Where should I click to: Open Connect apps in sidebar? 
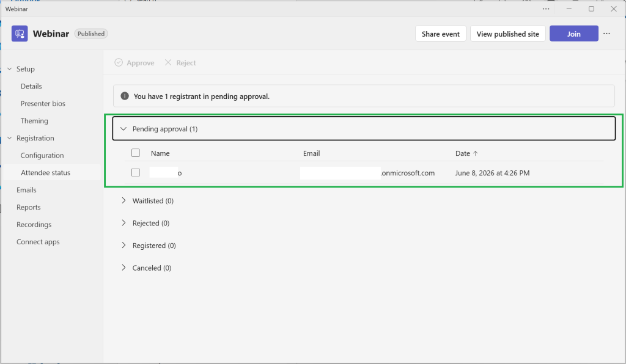click(38, 242)
